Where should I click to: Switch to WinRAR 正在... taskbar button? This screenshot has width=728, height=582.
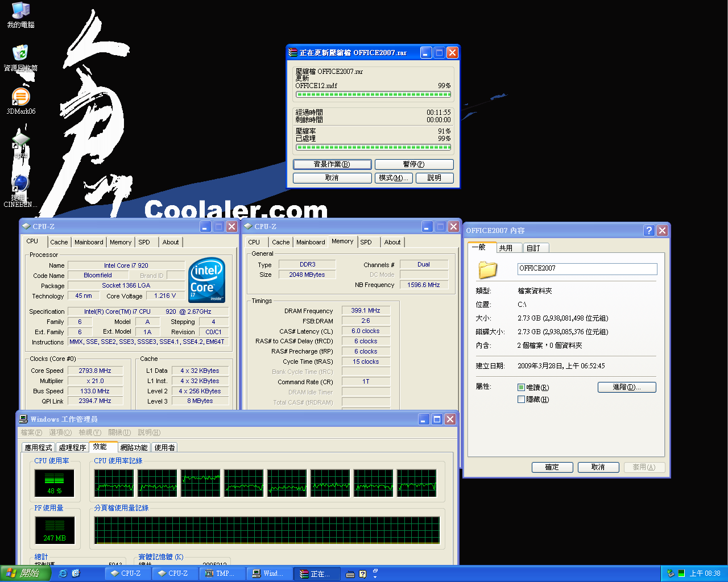317,573
